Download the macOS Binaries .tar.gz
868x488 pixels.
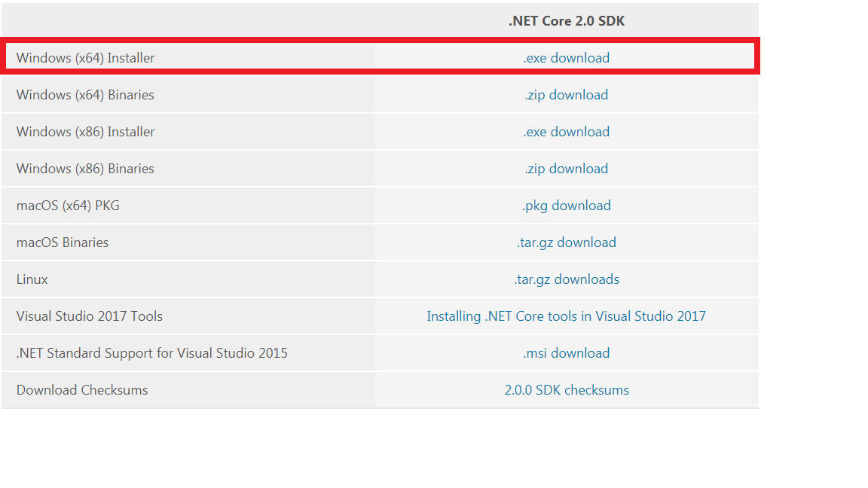click(x=567, y=242)
